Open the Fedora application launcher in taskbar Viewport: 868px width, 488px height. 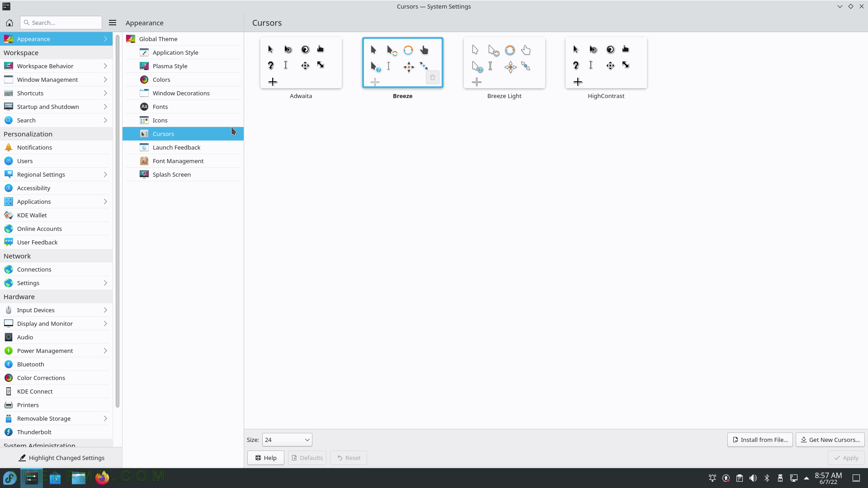10,478
